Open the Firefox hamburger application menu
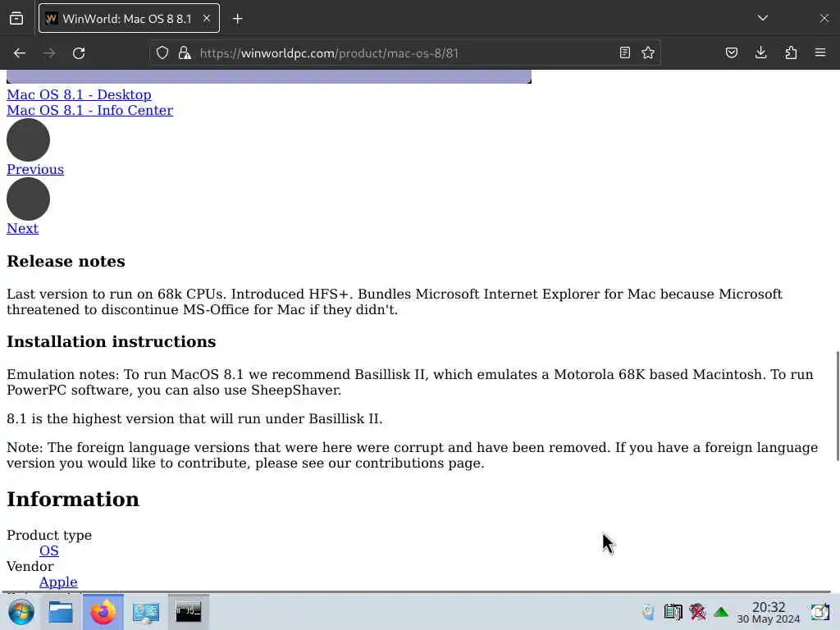Image resolution: width=840 pixels, height=630 pixels. [x=820, y=52]
